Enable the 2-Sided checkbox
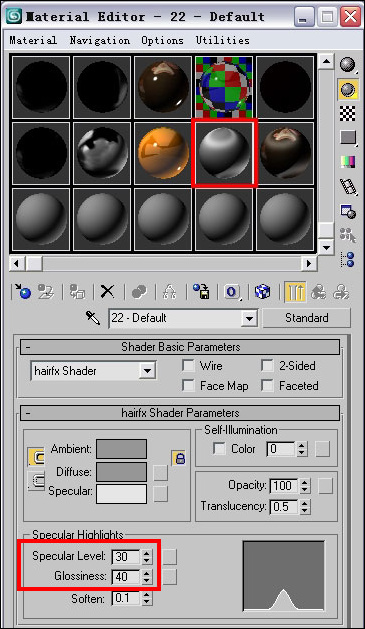The width and height of the screenshot is (365, 629). [x=267, y=365]
